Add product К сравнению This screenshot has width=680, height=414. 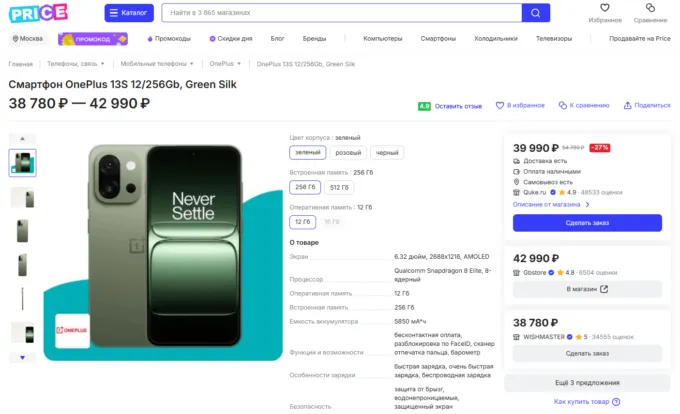[x=584, y=105]
